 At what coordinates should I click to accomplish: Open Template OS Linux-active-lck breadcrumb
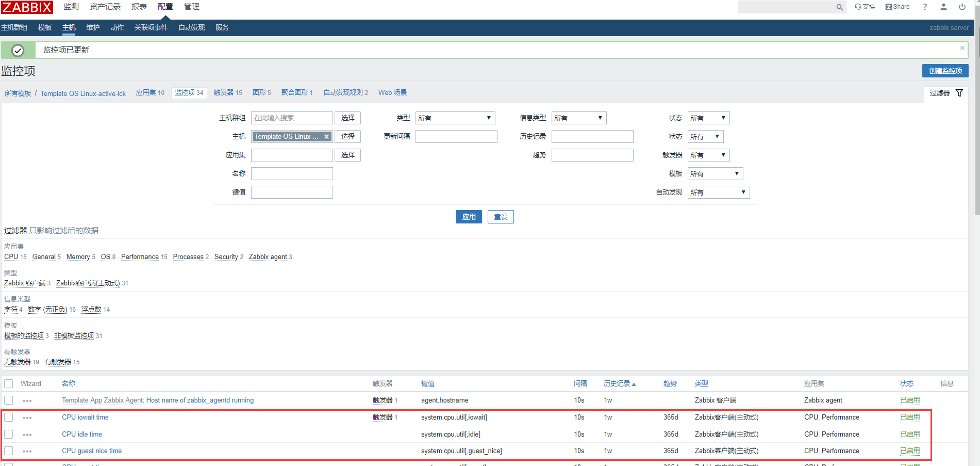[83, 93]
